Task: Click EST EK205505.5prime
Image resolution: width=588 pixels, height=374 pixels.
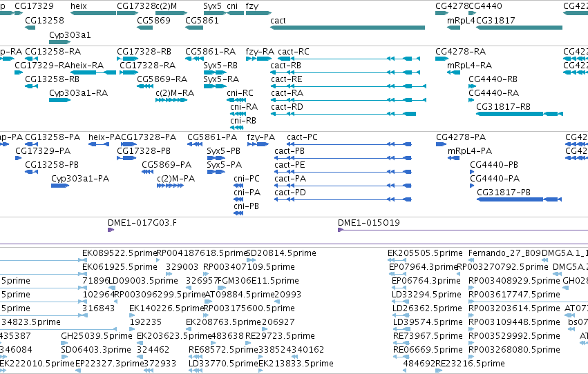Action: [x=425, y=253]
